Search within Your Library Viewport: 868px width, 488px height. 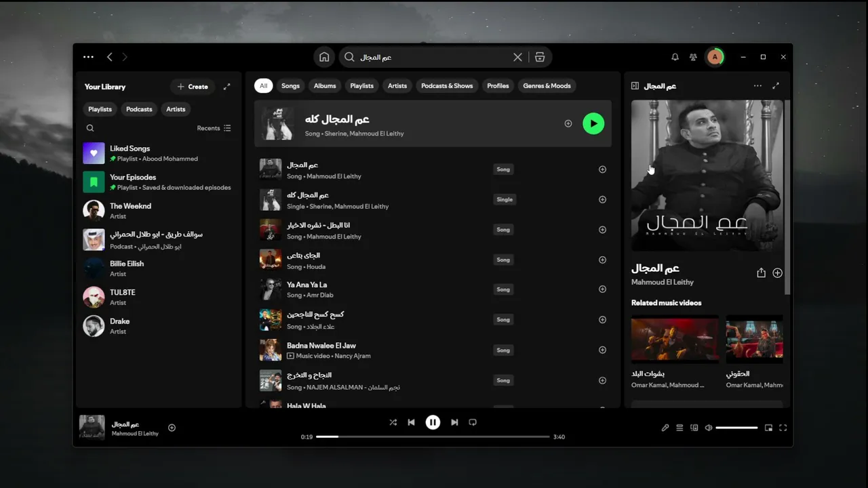(x=90, y=128)
